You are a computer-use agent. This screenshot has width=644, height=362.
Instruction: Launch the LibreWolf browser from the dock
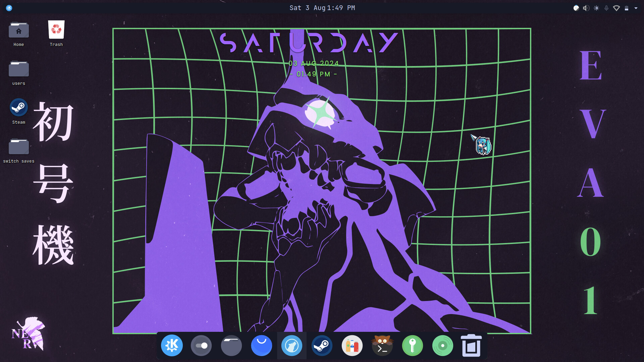[x=292, y=345]
